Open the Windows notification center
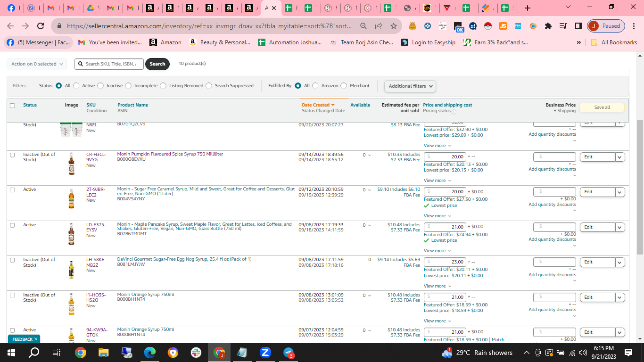Image resolution: width=644 pixels, height=362 pixels. point(628,353)
